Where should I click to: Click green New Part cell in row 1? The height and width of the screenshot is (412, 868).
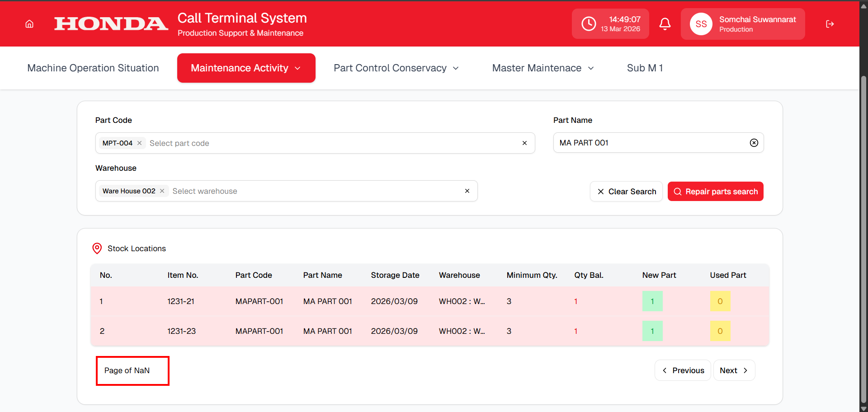[x=652, y=301]
